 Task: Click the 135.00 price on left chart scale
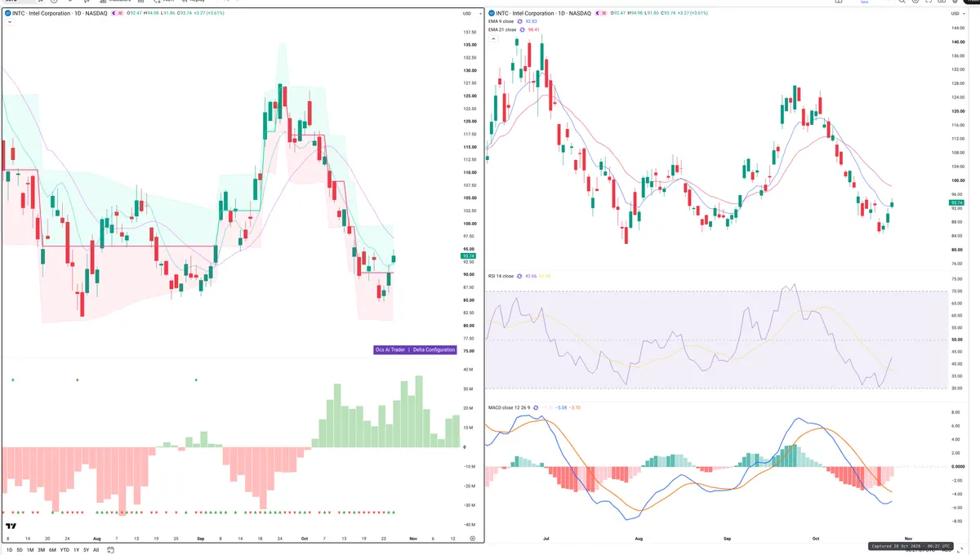click(470, 45)
